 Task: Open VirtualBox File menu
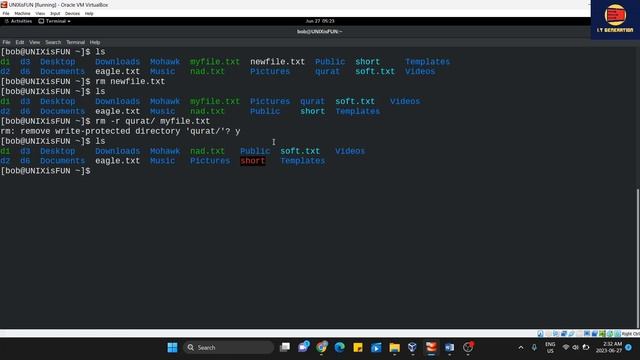coord(6,13)
